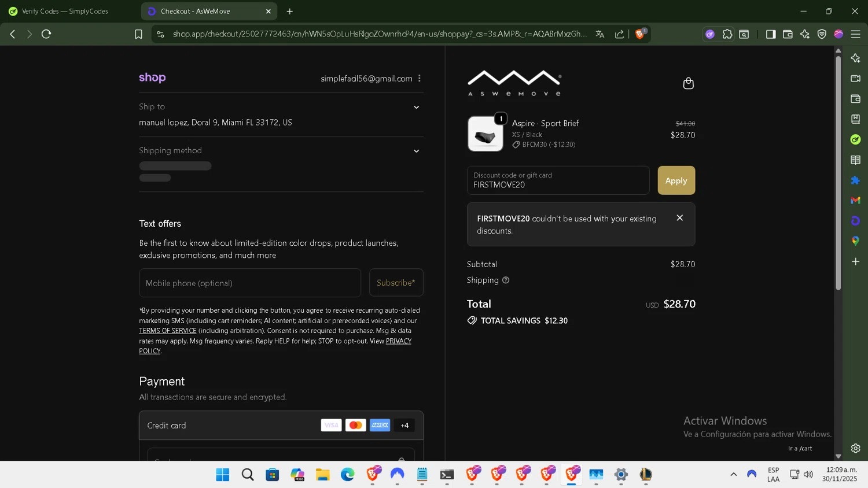Bookmark this page
868x488 pixels.
[138, 34]
